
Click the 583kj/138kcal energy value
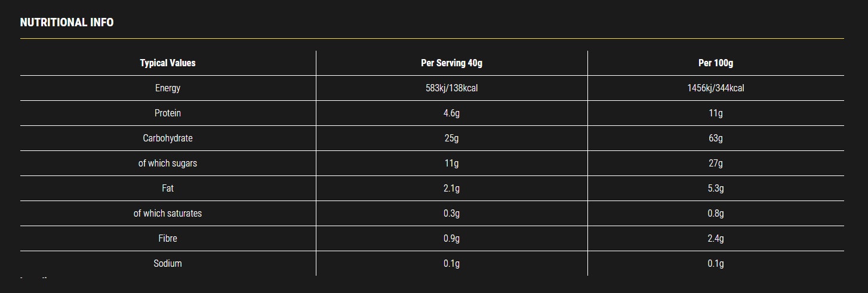[451, 88]
